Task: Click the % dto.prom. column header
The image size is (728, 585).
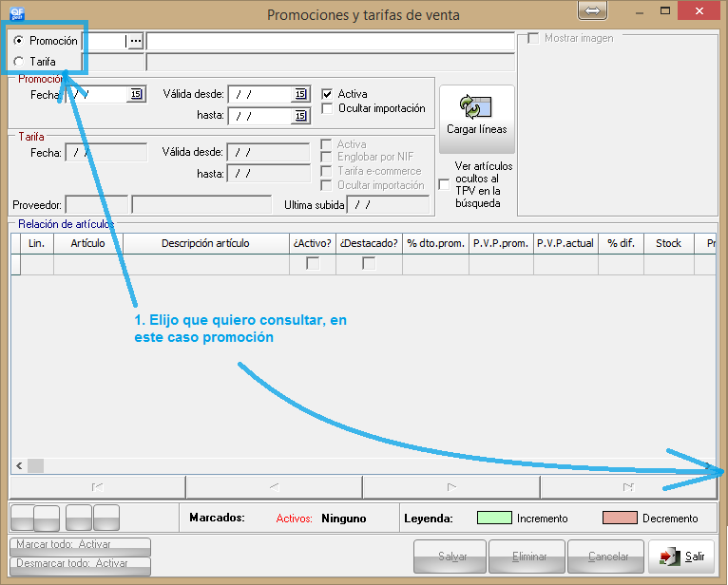Action: coord(435,243)
